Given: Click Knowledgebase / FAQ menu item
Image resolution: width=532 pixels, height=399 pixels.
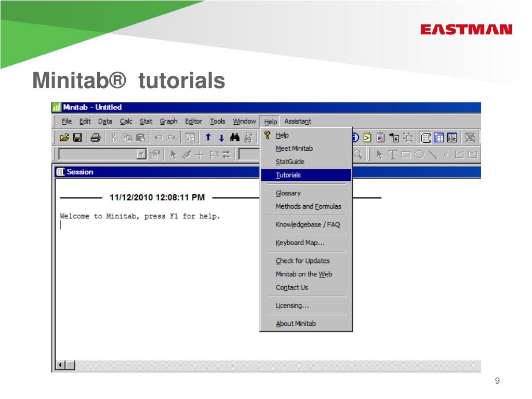Looking at the screenshot, I should pos(308,224).
